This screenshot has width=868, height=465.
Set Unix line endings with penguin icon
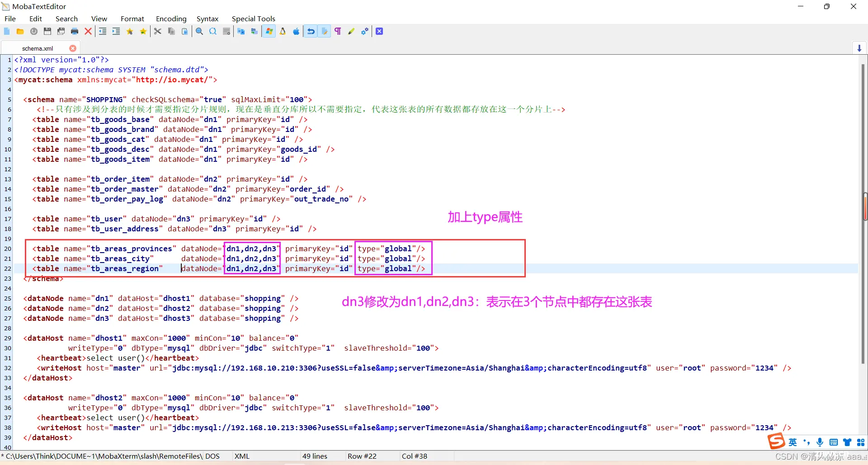pos(283,31)
